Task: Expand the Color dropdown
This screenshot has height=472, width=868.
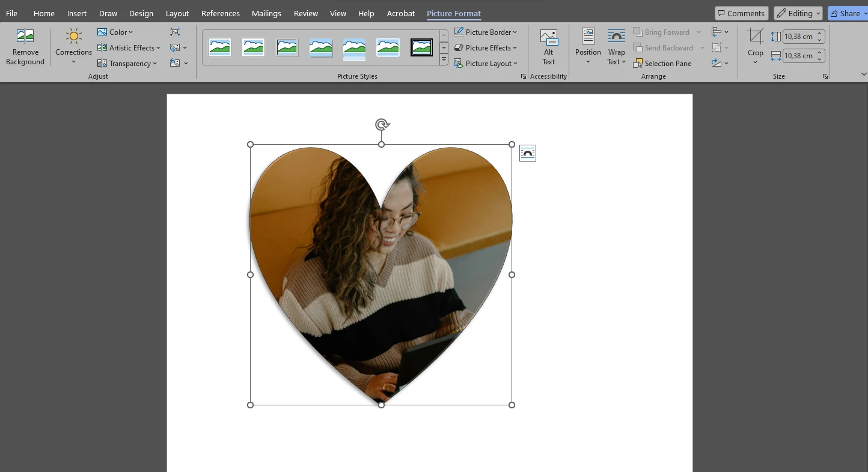Action: (x=130, y=32)
